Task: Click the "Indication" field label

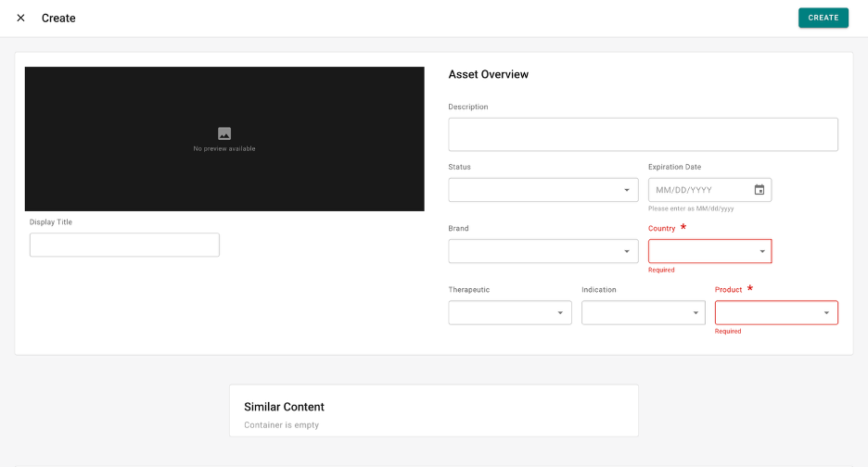Action: pos(598,289)
